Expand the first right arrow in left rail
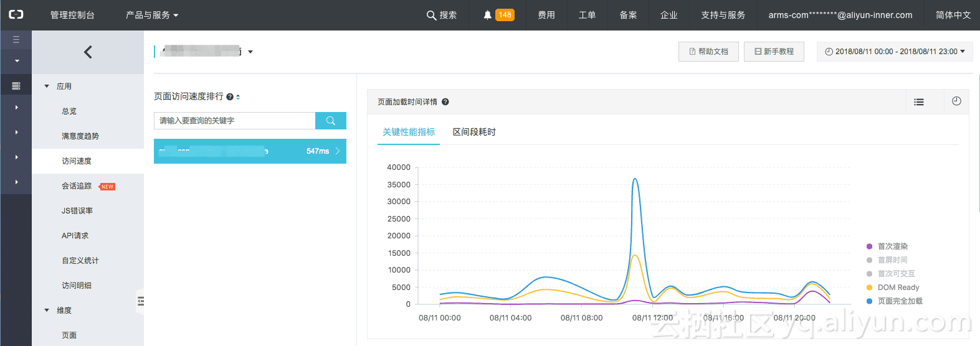 tap(17, 108)
